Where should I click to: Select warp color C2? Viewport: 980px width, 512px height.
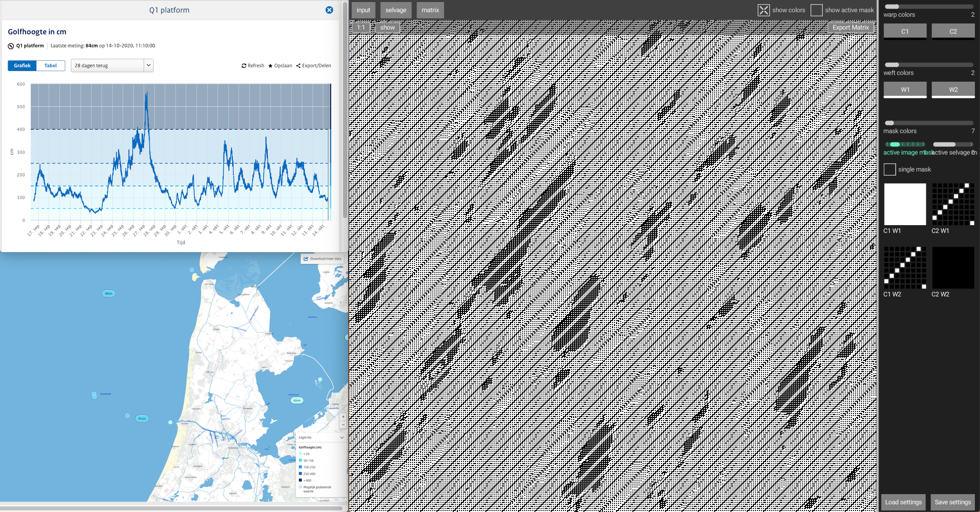pos(953,32)
